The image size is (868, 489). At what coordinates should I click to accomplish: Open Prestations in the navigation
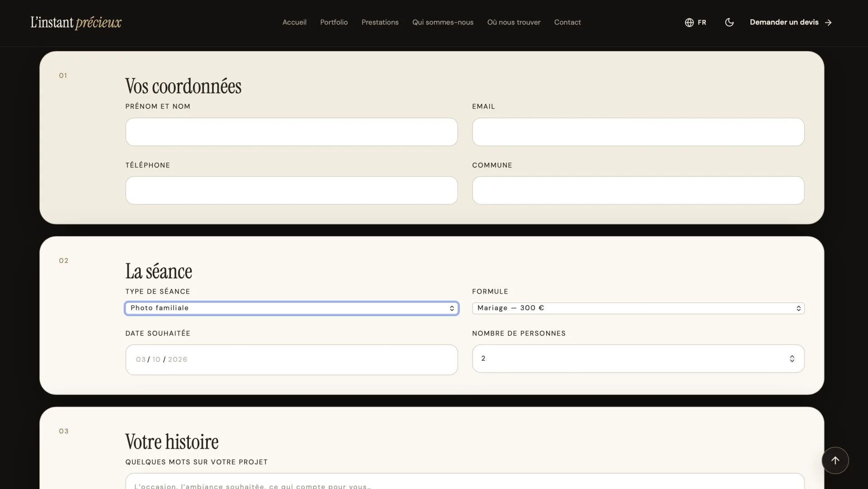coord(380,22)
